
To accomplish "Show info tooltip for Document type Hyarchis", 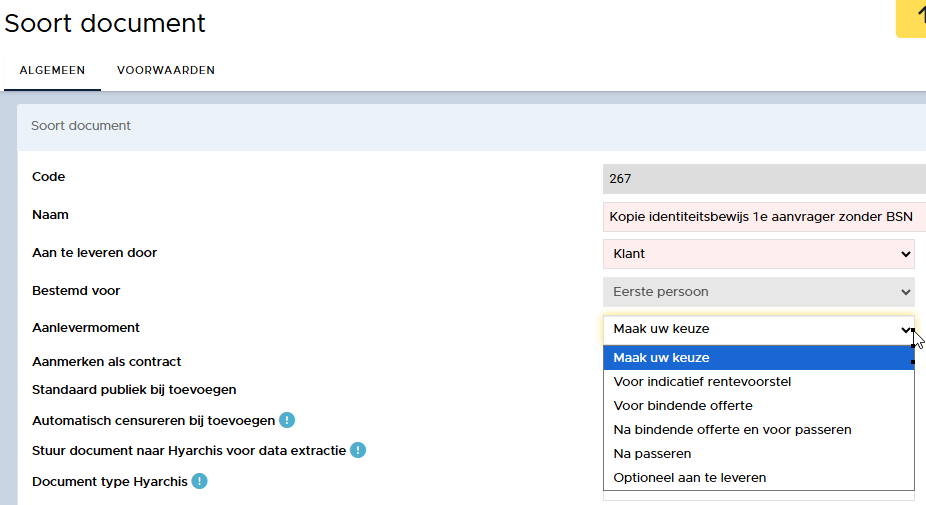I will (199, 481).
